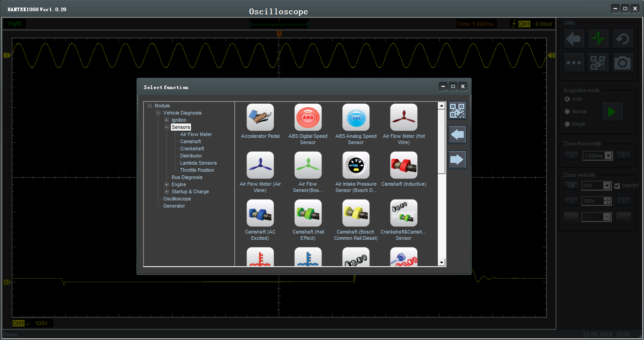The width and height of the screenshot is (644, 340).
Task: Select the Camshaft (Inductive) icon
Action: (403, 166)
